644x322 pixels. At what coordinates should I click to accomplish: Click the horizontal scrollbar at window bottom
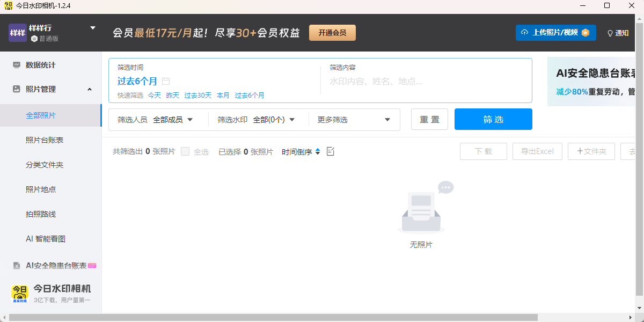268,318
